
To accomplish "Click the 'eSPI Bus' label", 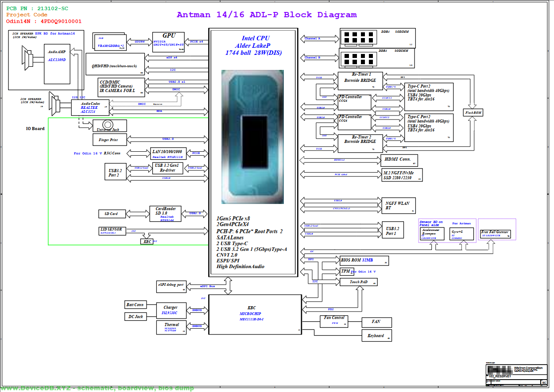I will click(x=207, y=286).
